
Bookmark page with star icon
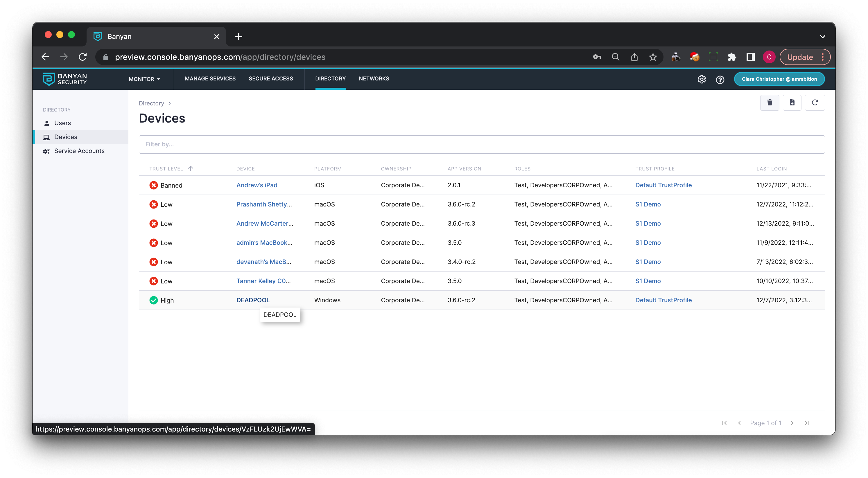[x=653, y=57]
